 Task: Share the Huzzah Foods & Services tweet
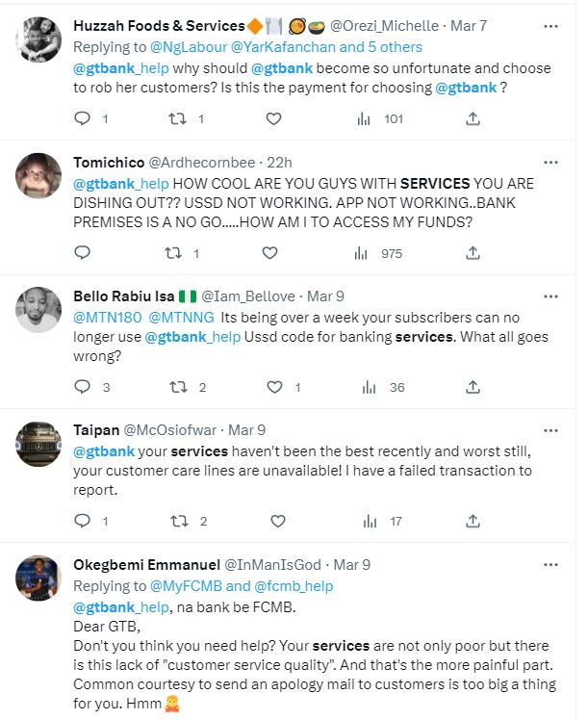[473, 119]
